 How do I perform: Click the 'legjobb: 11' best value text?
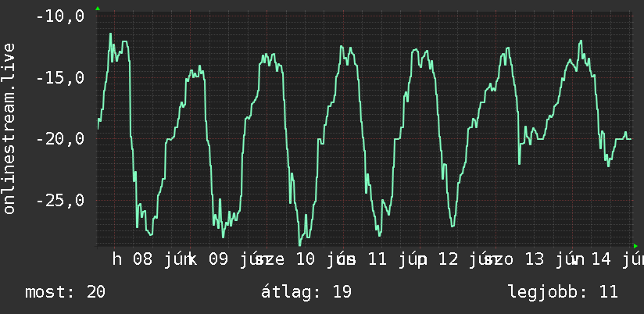[563, 292]
